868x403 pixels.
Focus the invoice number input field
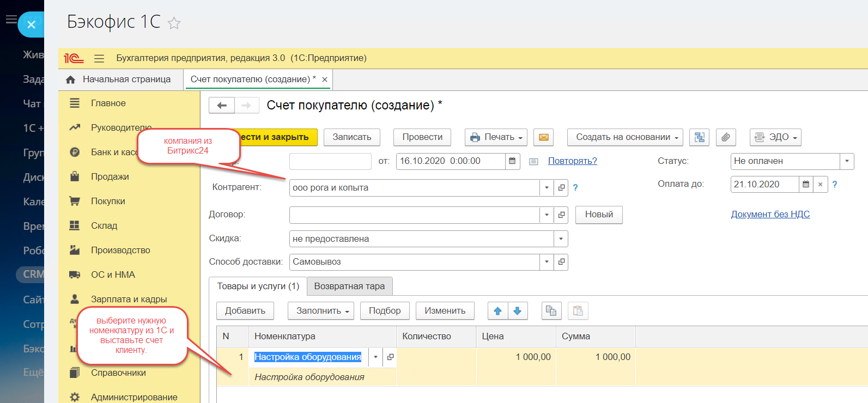[x=330, y=161]
